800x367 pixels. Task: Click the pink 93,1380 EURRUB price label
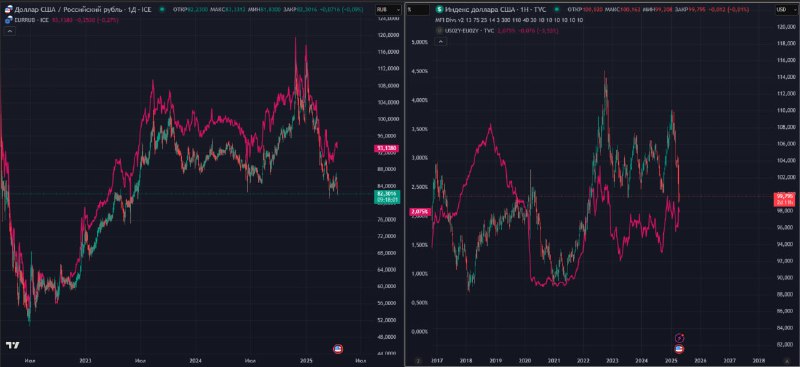point(386,148)
